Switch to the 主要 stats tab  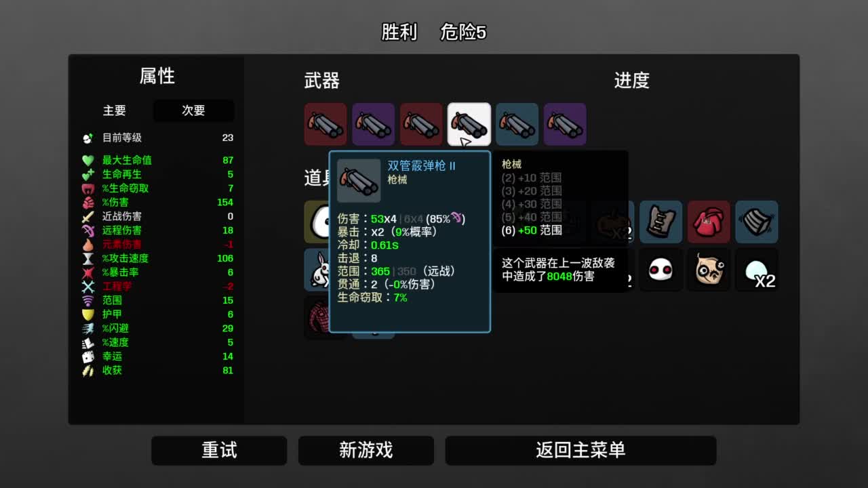pyautogui.click(x=115, y=110)
